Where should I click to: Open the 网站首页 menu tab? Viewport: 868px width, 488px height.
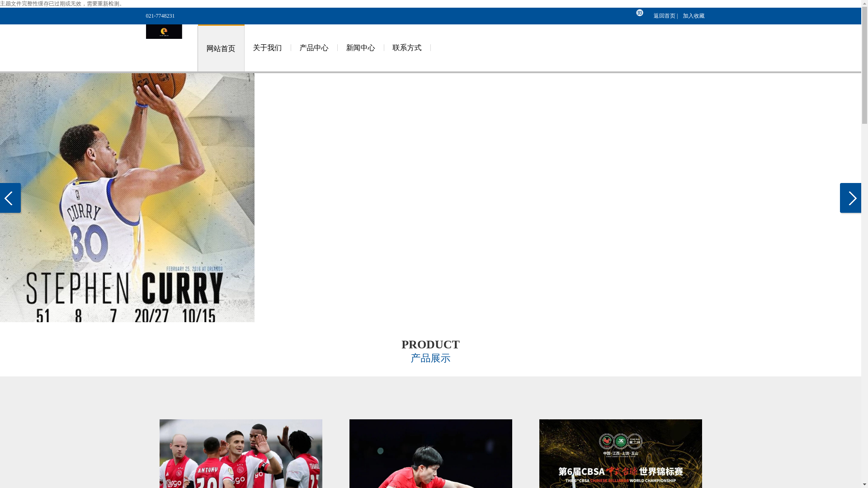pyautogui.click(x=221, y=48)
